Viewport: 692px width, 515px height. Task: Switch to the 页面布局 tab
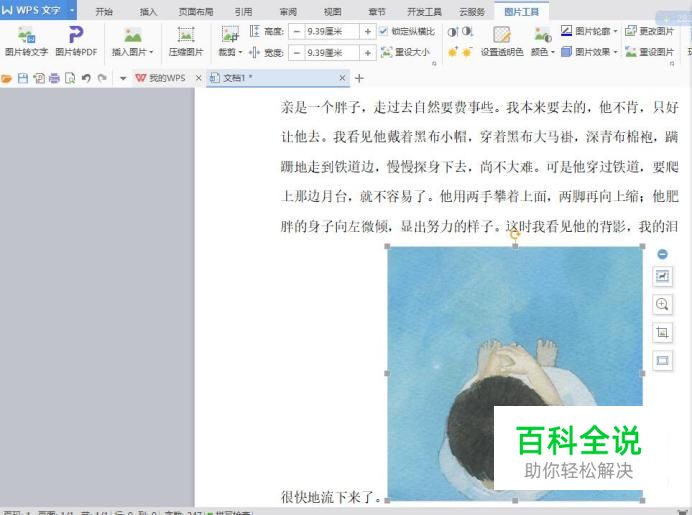click(196, 11)
